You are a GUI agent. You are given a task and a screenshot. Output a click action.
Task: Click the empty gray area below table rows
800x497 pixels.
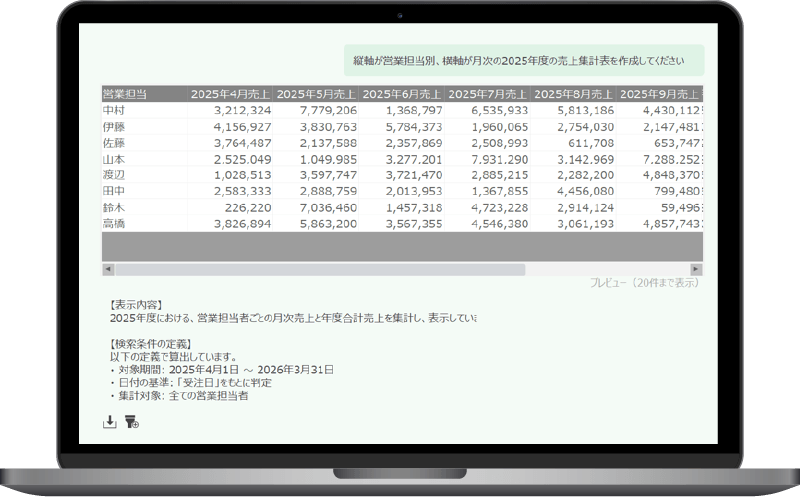(402, 247)
